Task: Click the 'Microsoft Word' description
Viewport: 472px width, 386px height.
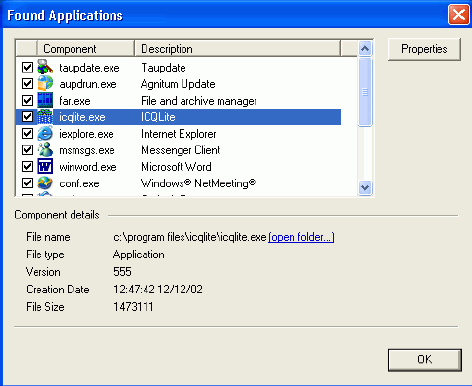Action: tap(176, 167)
